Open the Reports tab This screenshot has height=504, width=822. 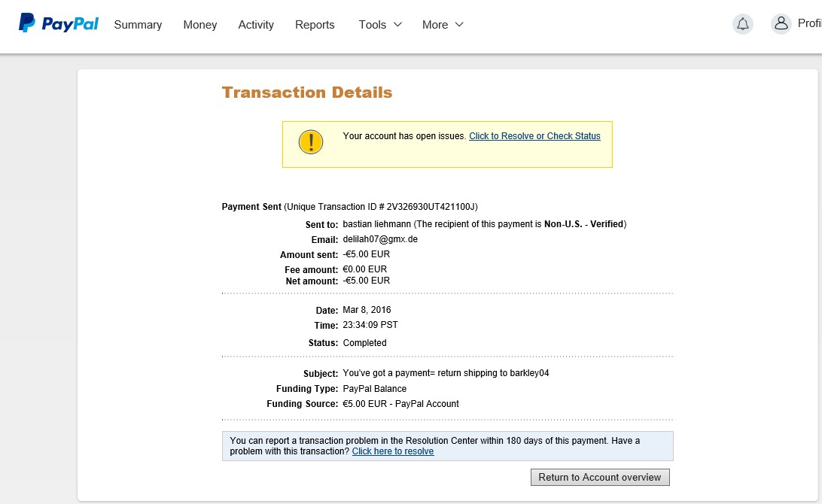coord(315,25)
